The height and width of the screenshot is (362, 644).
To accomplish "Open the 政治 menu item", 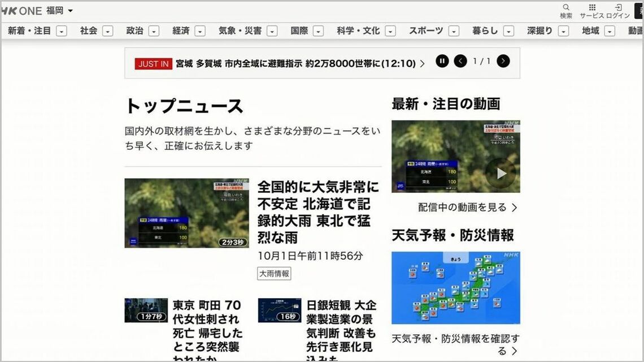I will [134, 31].
